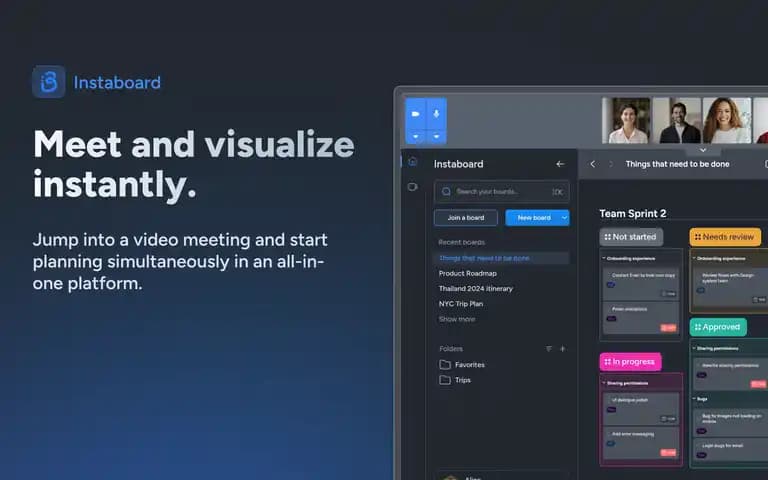Click the Instaboard logo icon
The height and width of the screenshot is (480, 768).
[x=48, y=82]
